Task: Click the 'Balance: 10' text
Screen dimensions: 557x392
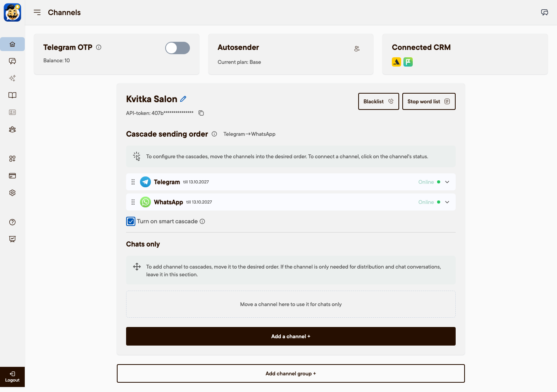Action: 56,60
